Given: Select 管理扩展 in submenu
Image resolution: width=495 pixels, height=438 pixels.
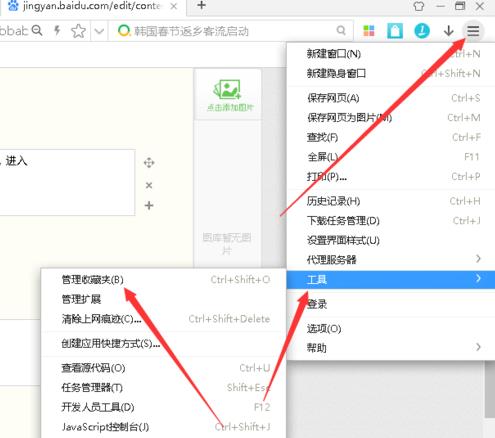Looking at the screenshot, I should pyautogui.click(x=163, y=299).
